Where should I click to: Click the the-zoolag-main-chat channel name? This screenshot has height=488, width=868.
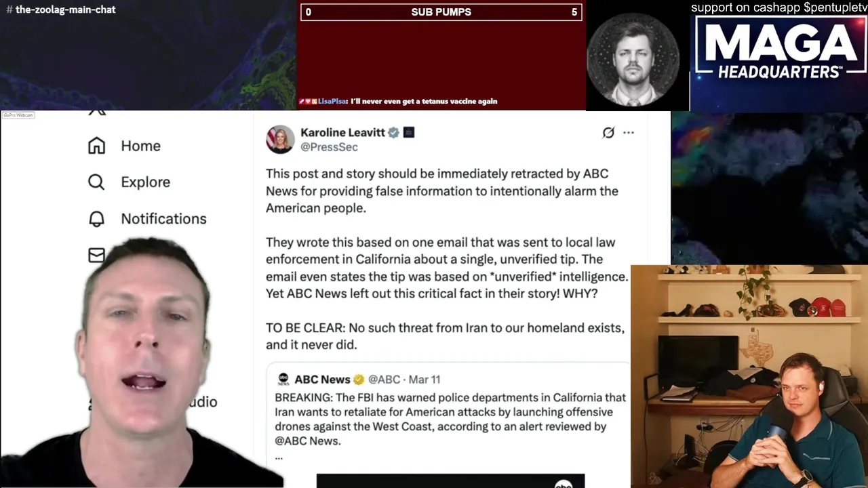65,9
